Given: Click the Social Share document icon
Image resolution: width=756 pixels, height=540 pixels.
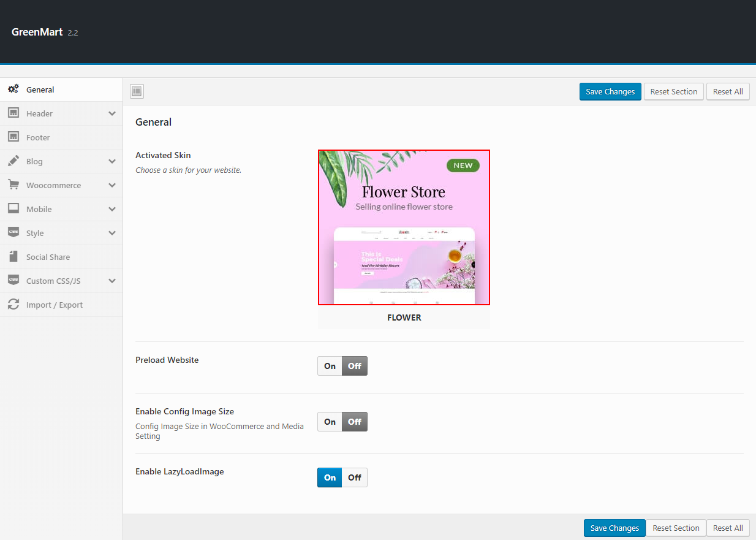Looking at the screenshot, I should 13,257.
